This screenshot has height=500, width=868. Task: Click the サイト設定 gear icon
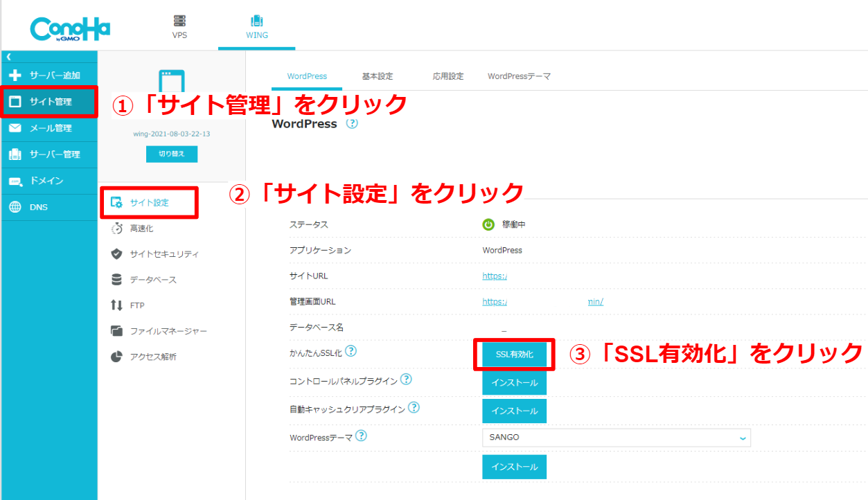pos(116,202)
